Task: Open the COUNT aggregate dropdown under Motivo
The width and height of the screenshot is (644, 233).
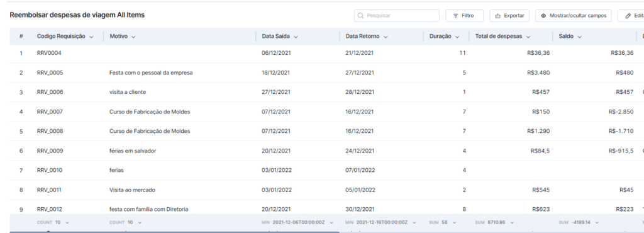Action: coord(140,222)
